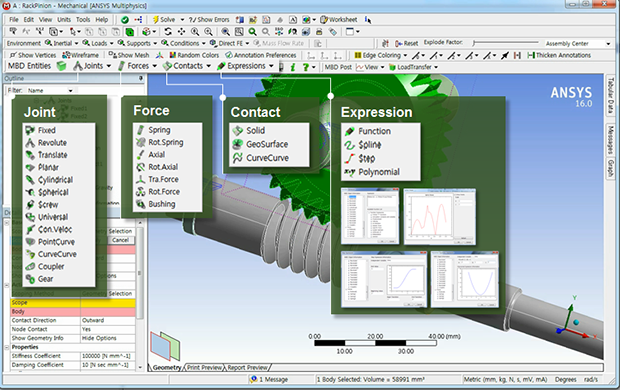620x390 pixels.
Task: Open the Tools menu
Action: [x=83, y=19]
